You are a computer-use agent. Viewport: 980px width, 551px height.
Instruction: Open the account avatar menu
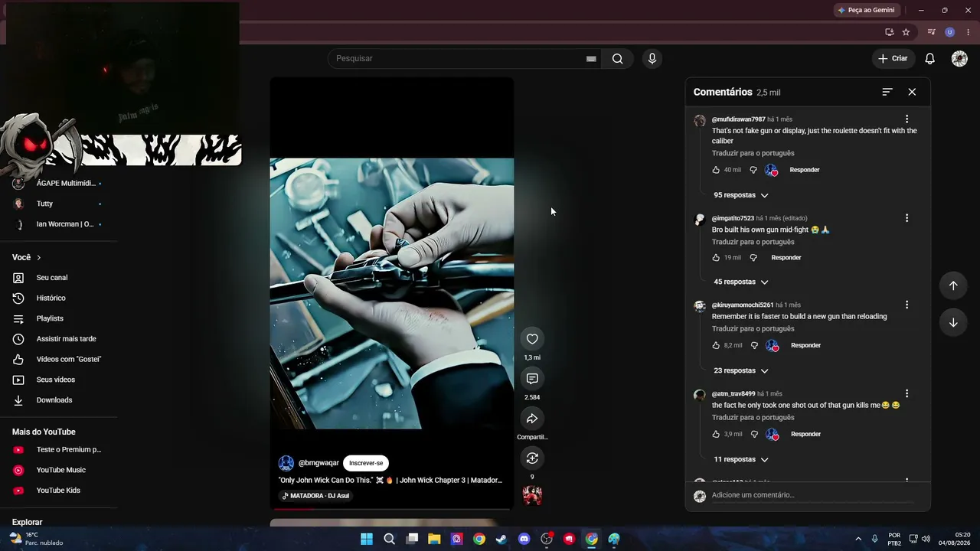click(959, 59)
